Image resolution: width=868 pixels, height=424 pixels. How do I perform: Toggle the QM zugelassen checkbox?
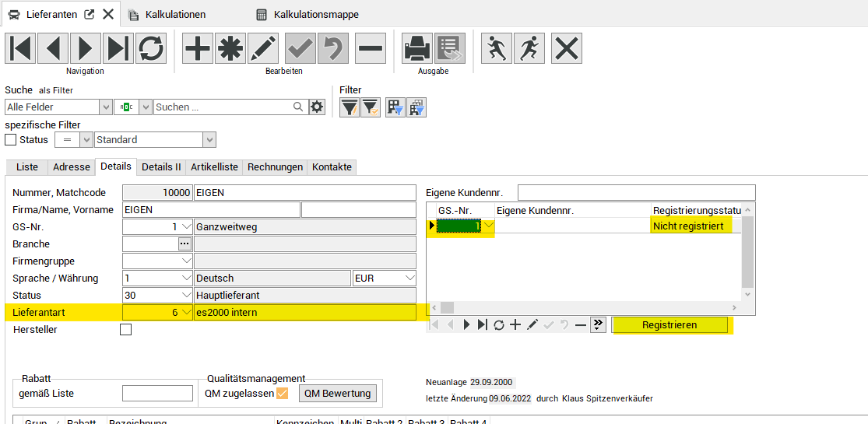point(283,394)
